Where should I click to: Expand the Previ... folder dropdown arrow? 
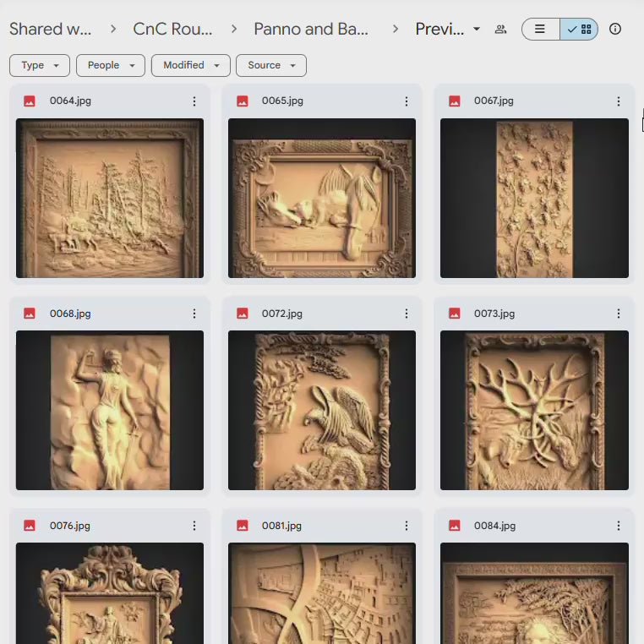click(477, 30)
